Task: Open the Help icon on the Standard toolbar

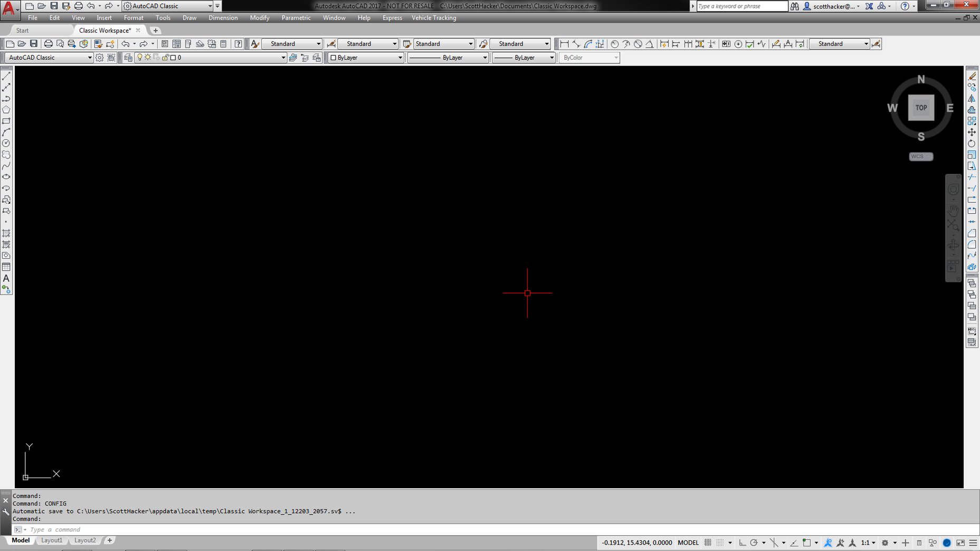Action: click(x=238, y=44)
